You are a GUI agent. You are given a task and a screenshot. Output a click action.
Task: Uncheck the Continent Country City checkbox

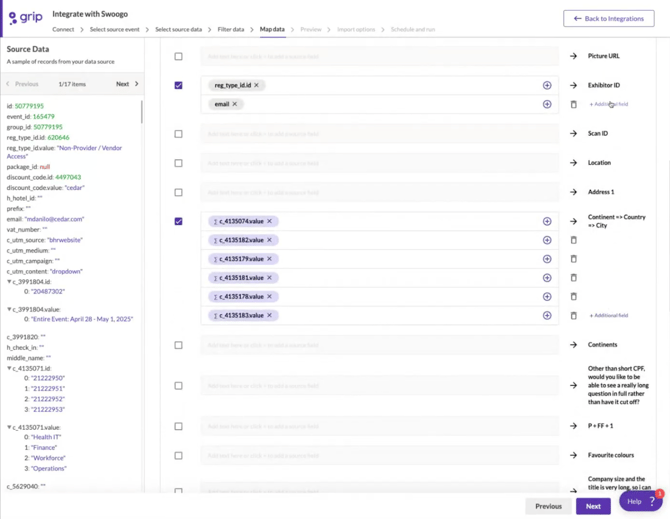179,221
